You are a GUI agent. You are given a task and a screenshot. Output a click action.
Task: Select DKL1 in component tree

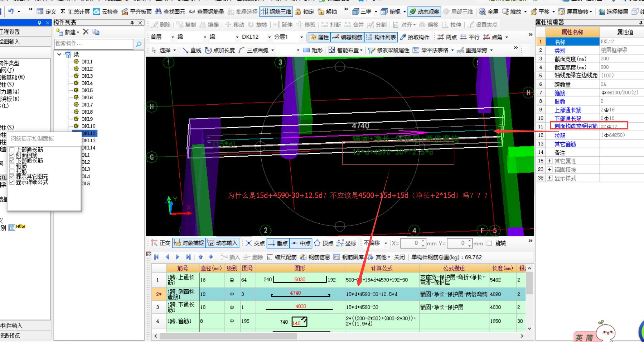(87, 62)
